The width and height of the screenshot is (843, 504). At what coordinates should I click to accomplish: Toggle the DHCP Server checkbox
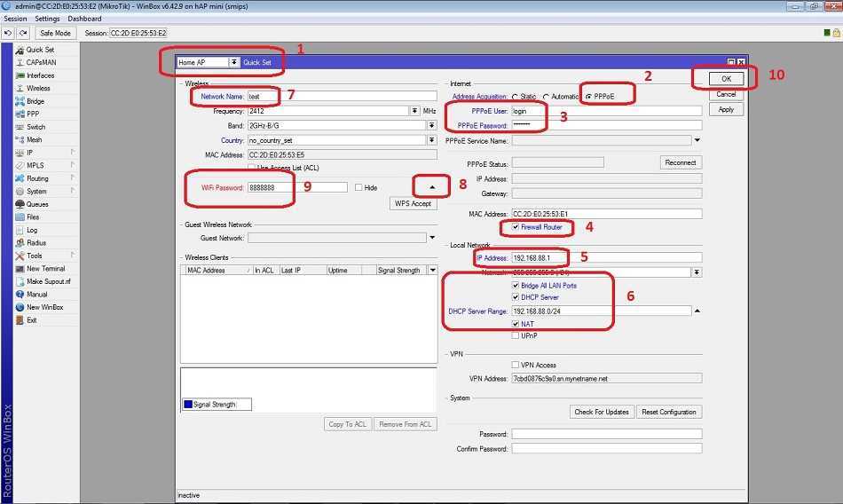pyautogui.click(x=516, y=297)
